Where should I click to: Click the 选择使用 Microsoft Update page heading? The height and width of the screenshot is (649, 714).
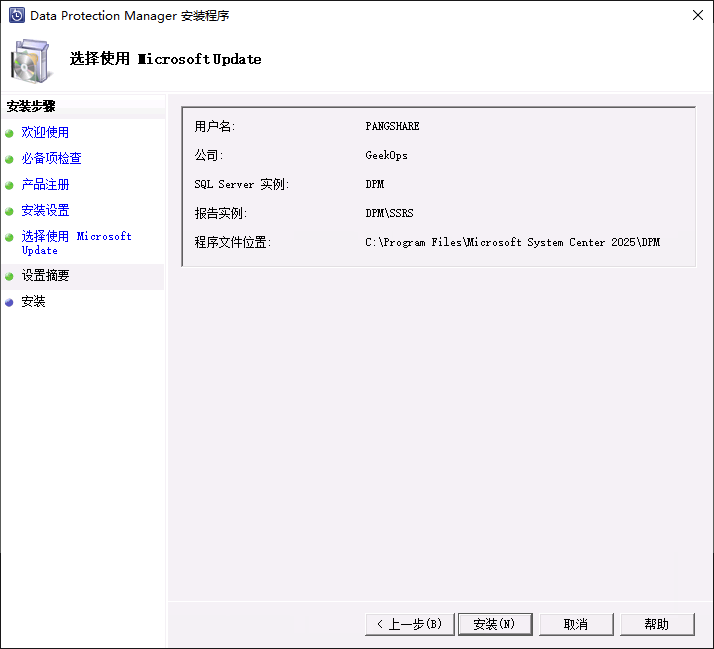[165, 59]
